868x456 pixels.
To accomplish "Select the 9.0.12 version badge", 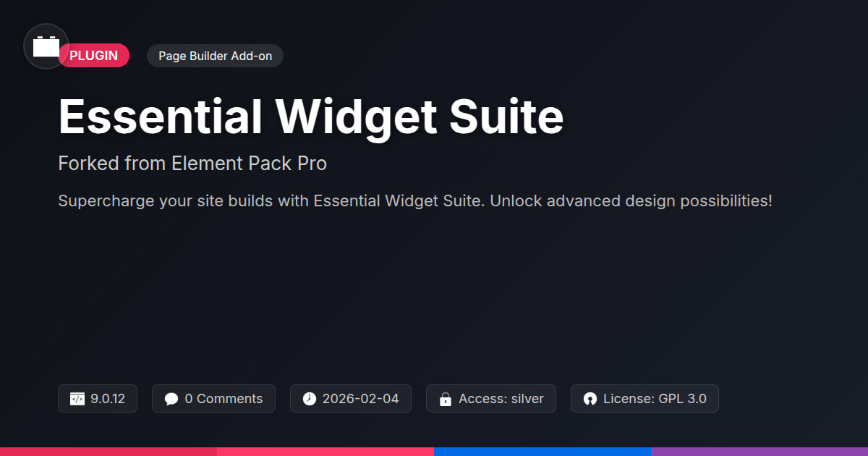I will tap(98, 399).
